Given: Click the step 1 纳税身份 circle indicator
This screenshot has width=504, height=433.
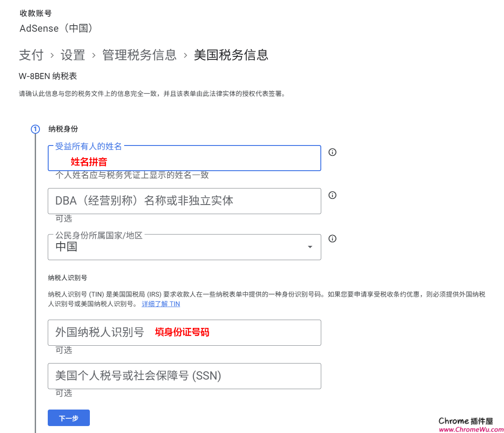Looking at the screenshot, I should tap(35, 129).
